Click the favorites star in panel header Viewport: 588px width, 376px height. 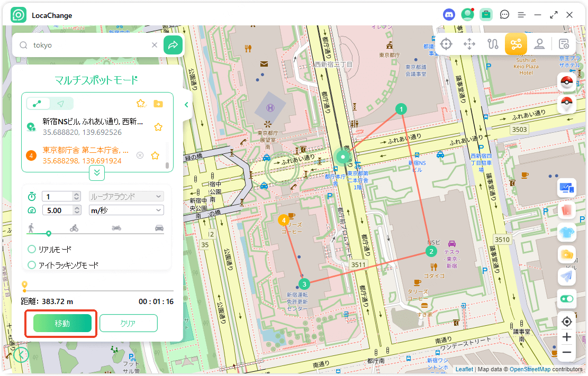[x=141, y=104]
